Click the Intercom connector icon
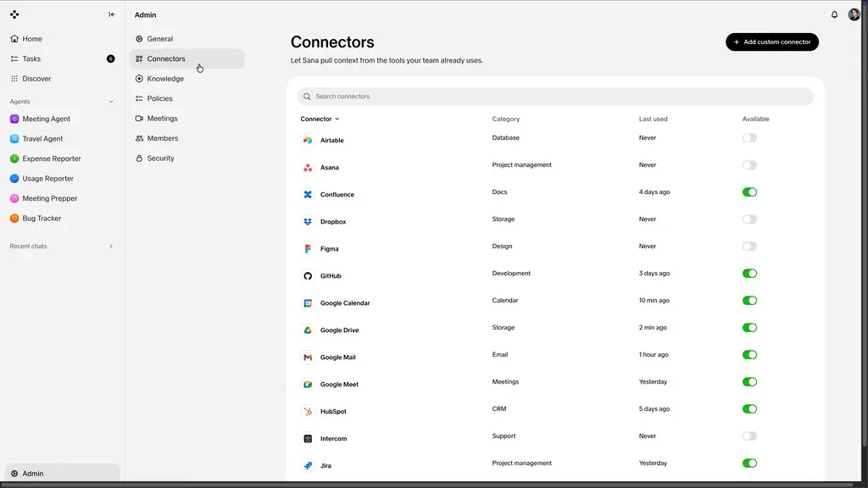The height and width of the screenshot is (488, 868). point(308,439)
